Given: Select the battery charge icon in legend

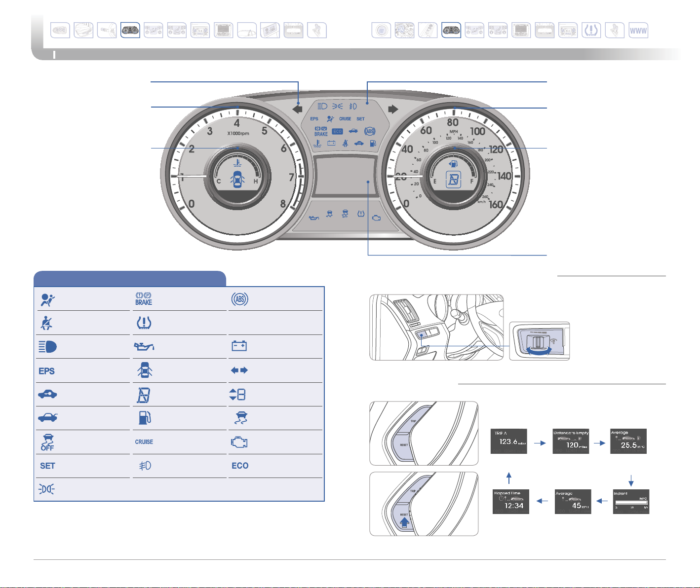Looking at the screenshot, I should click(x=239, y=346).
